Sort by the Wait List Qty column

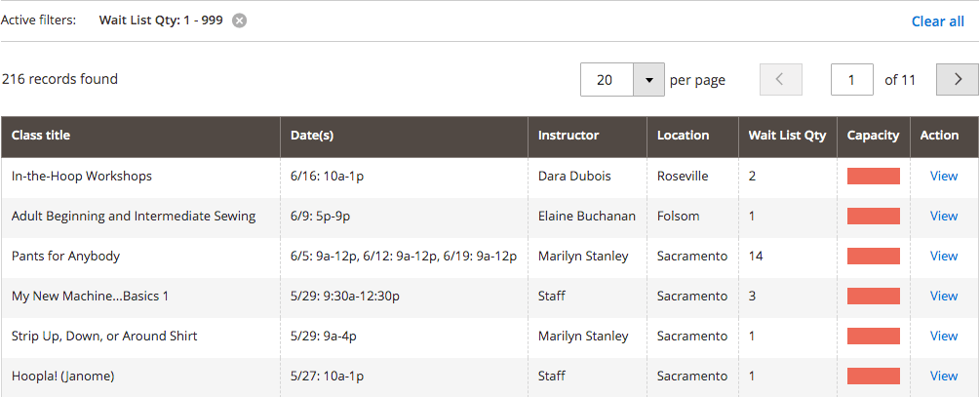click(x=788, y=136)
